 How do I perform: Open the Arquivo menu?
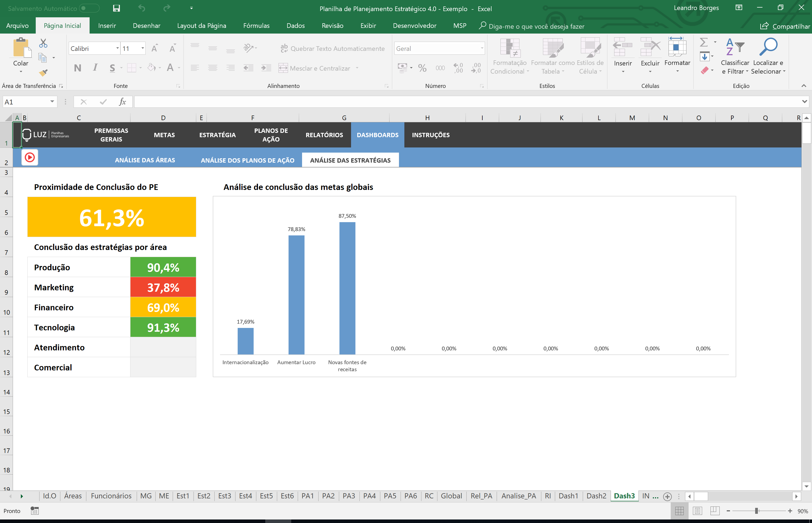point(17,26)
